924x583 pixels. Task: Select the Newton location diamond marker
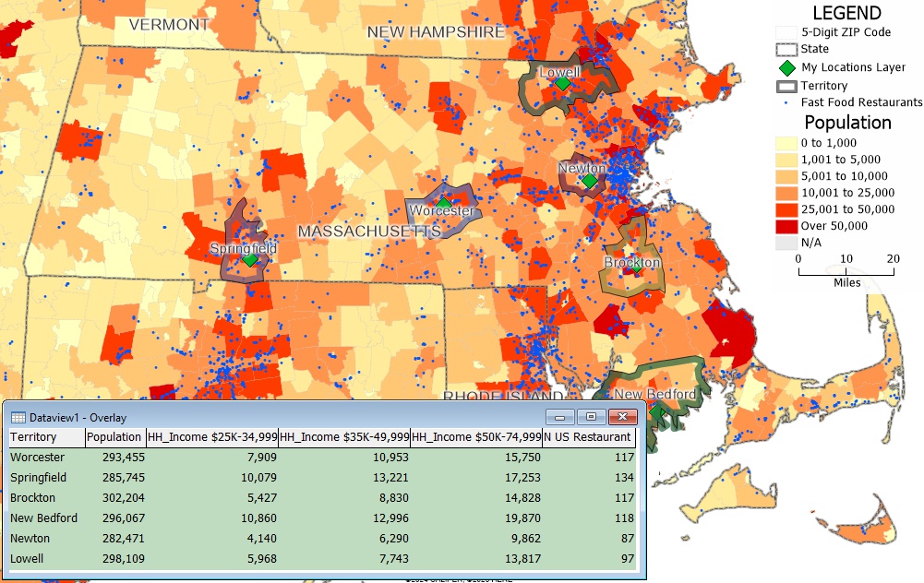(589, 182)
